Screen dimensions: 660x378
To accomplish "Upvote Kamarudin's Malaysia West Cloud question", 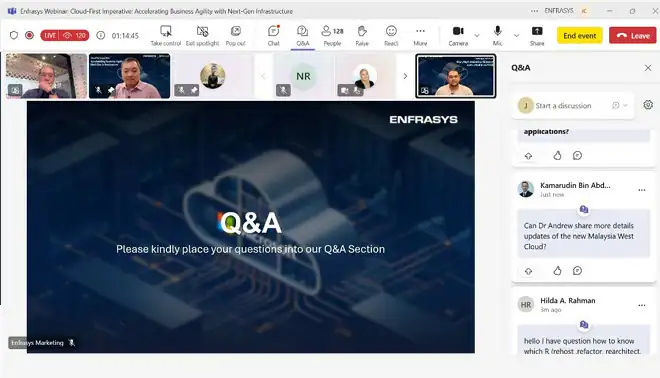I will click(528, 271).
